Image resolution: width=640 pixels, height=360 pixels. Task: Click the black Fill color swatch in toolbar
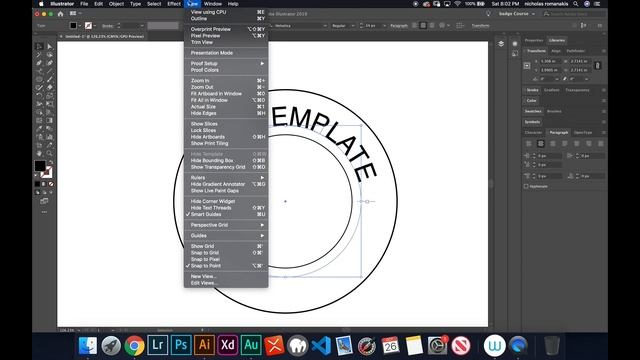40,166
